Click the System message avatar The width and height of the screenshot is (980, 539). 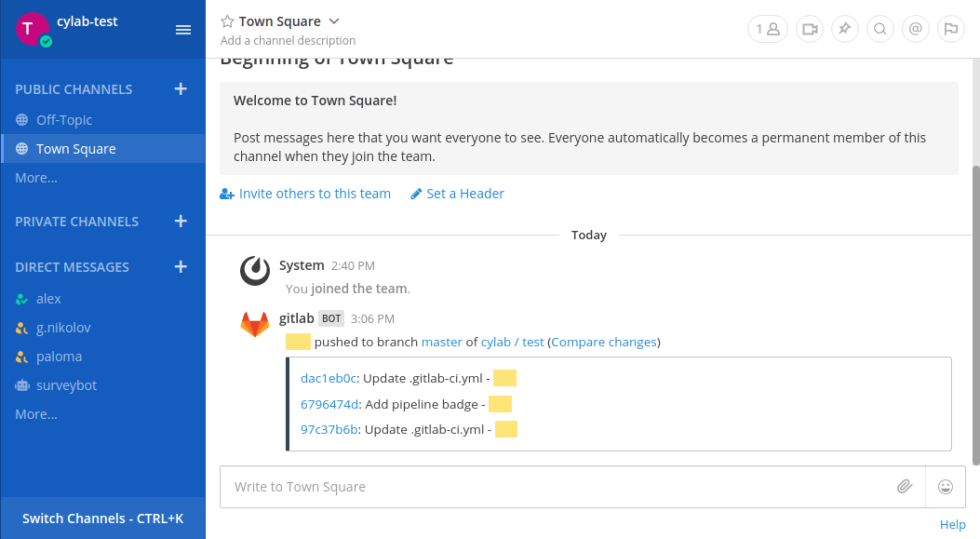click(255, 271)
